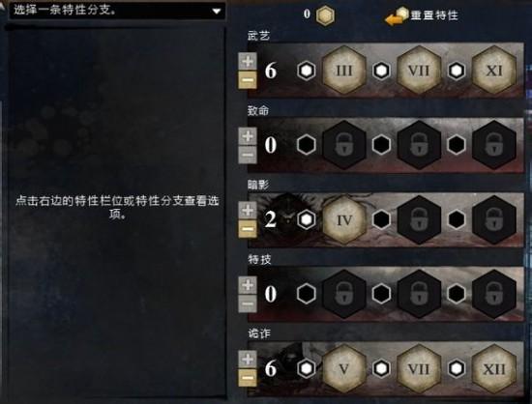Viewport: 532px width, 404px height.
Task: Open the XII trait slot in 诡诈
Action: pos(494,368)
